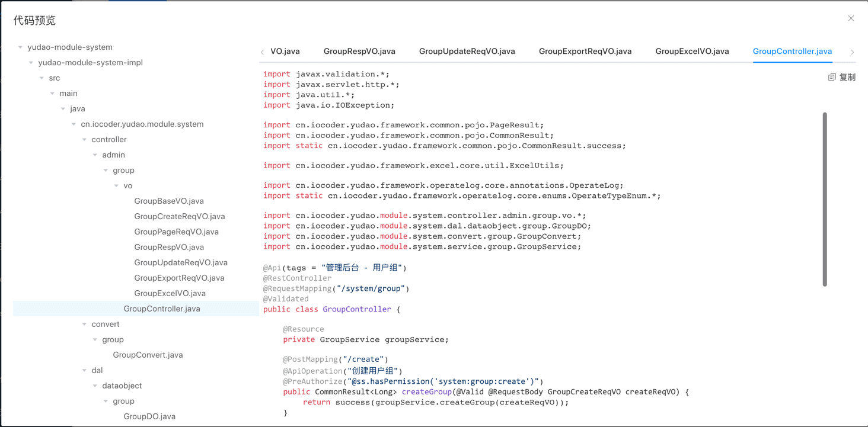Click the copy icon next to 复制

point(832,78)
